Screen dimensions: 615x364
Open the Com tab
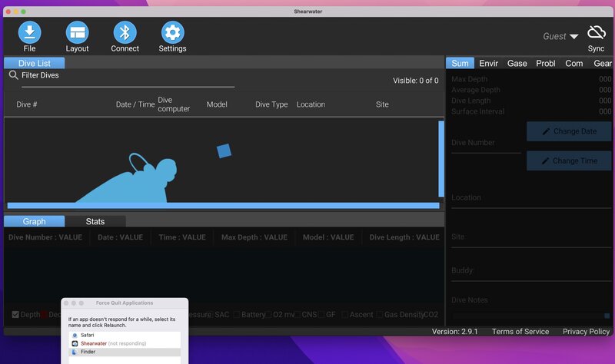click(573, 63)
